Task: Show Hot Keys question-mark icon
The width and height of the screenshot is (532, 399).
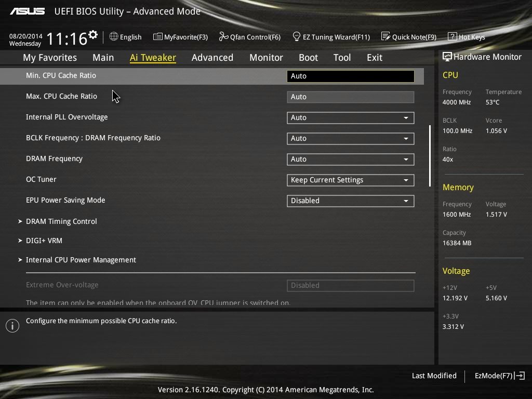Action: pos(453,36)
